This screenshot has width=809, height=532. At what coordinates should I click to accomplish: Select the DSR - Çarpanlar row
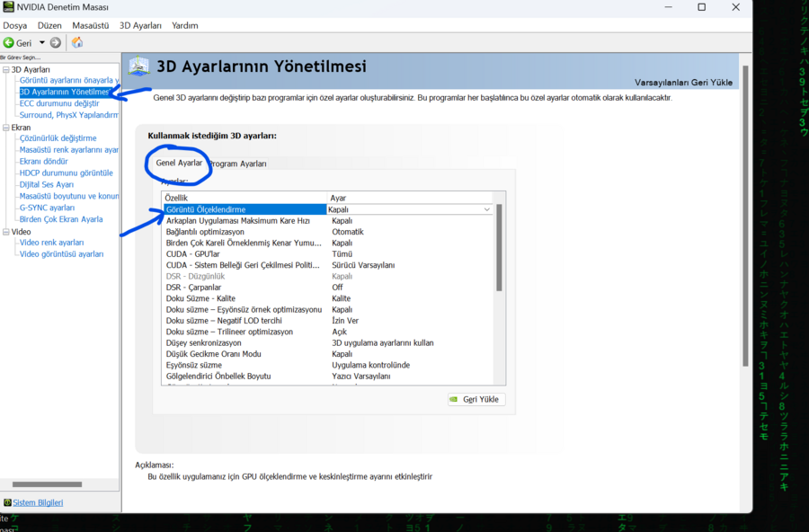(x=328, y=288)
